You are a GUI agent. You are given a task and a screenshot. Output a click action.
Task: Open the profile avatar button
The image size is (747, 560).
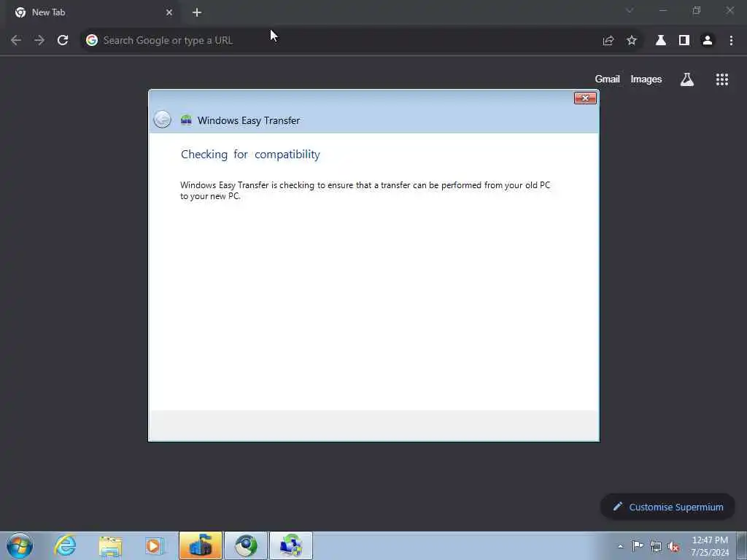pyautogui.click(x=708, y=41)
